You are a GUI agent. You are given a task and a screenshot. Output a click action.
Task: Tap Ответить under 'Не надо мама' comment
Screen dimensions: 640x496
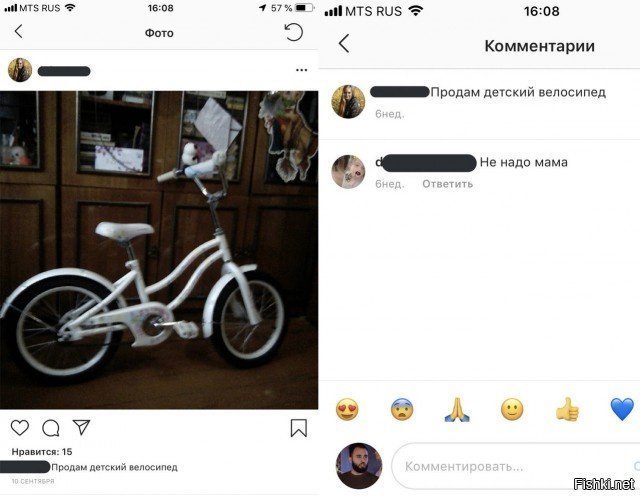click(447, 184)
